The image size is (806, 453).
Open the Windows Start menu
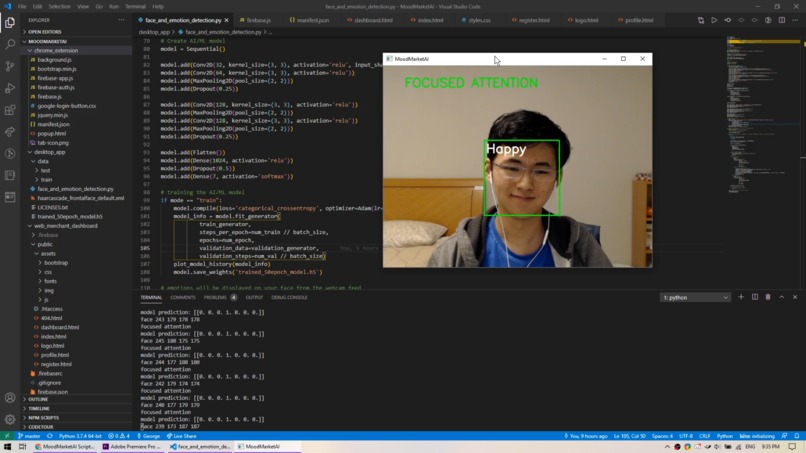pos(7,447)
